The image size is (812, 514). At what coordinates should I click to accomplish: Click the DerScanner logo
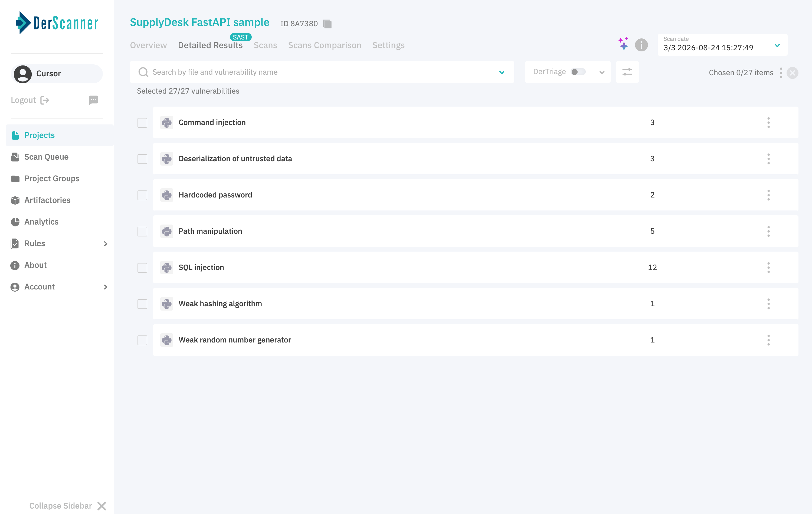[x=57, y=23]
